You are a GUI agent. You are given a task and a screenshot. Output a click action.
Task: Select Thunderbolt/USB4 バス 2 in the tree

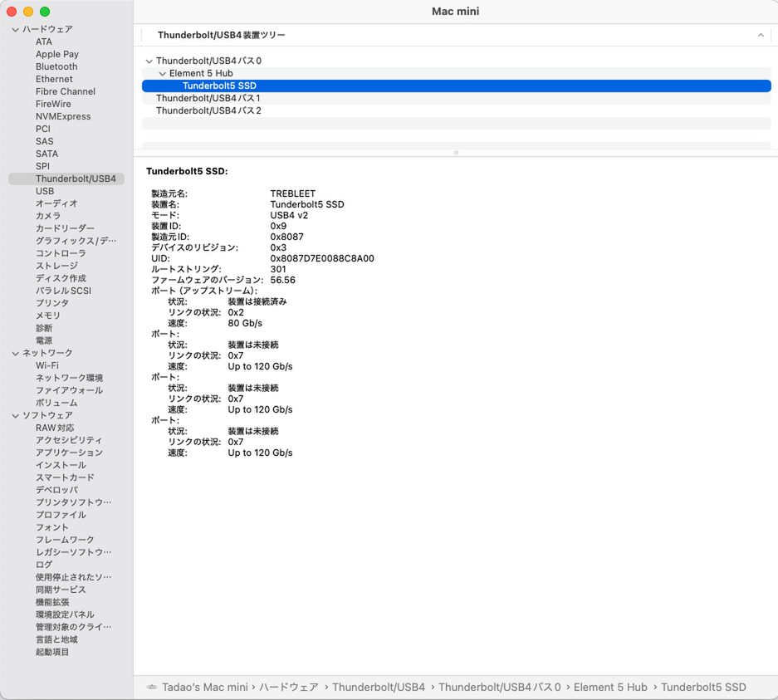[x=208, y=110]
